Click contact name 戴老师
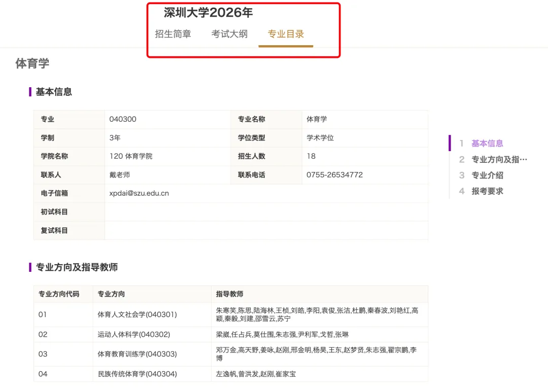This screenshot has width=548, height=392. click(120, 174)
